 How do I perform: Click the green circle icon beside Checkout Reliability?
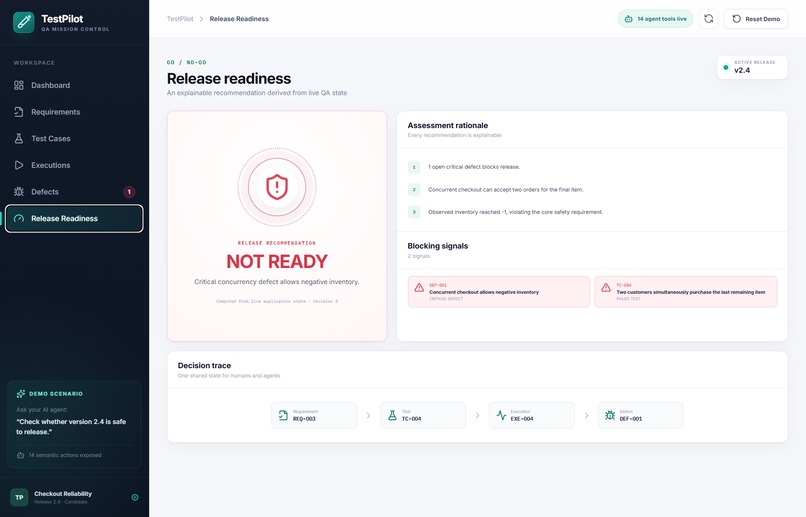(x=135, y=497)
